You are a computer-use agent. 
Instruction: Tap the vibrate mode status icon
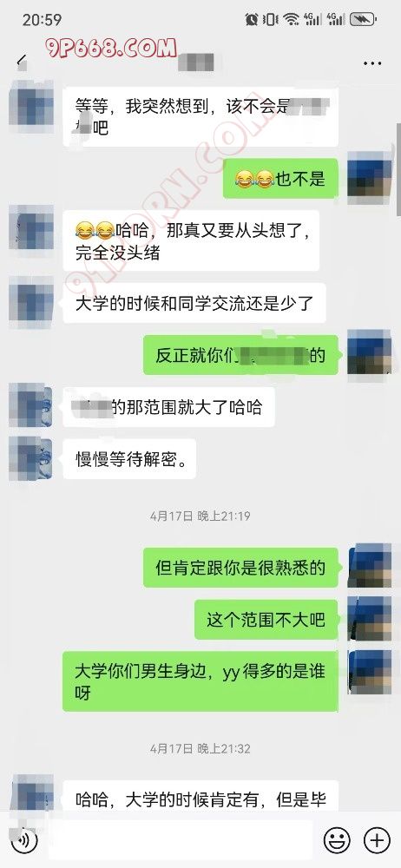(x=271, y=20)
